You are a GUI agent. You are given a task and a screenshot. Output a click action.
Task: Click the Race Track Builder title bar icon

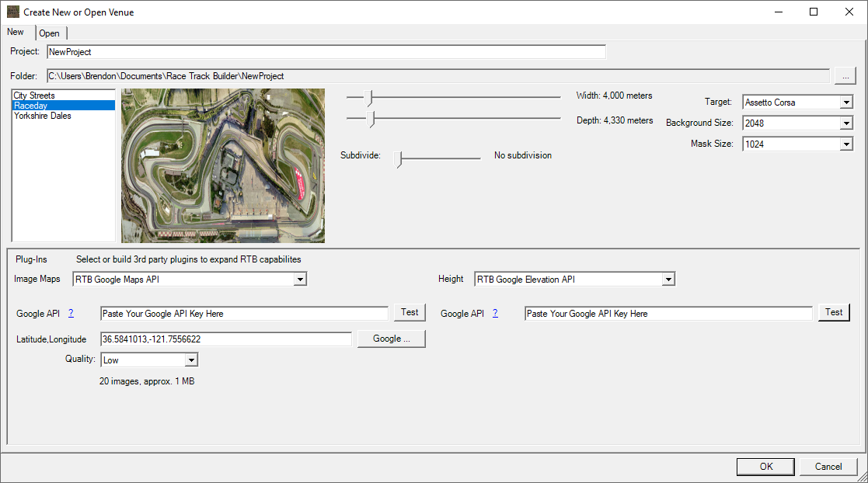click(x=13, y=12)
